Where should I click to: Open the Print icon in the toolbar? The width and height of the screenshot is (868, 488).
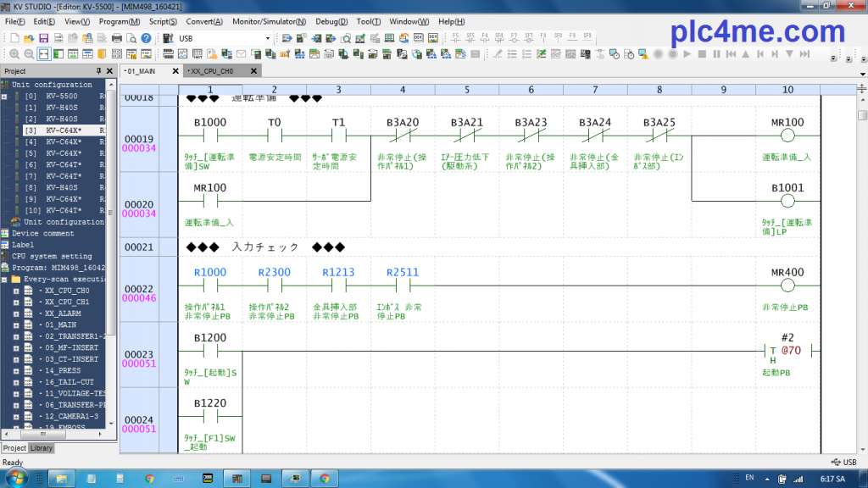click(x=116, y=38)
